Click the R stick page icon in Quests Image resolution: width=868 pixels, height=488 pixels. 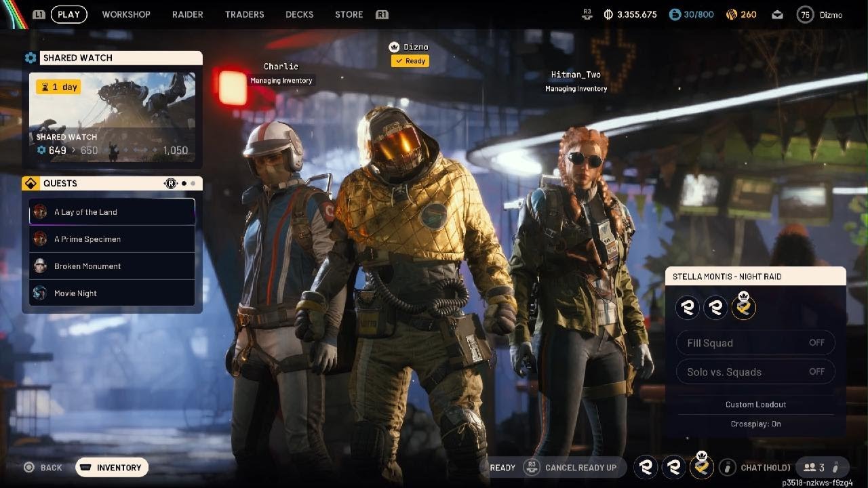172,184
